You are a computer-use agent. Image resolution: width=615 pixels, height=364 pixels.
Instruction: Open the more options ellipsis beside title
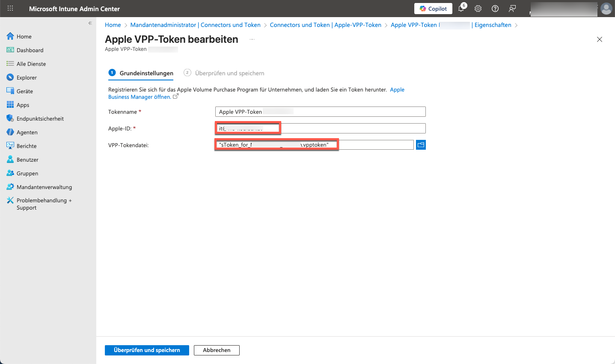point(252,39)
